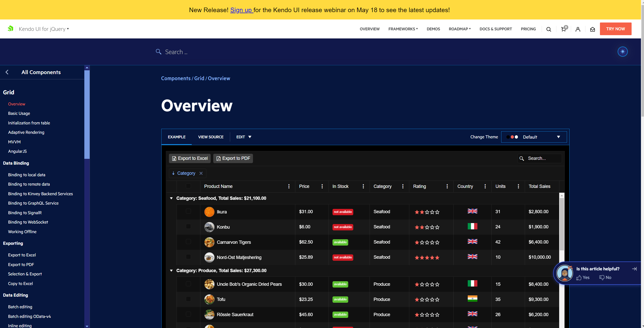
Task: Click the back arrow beside All Components
Action: tap(7, 72)
